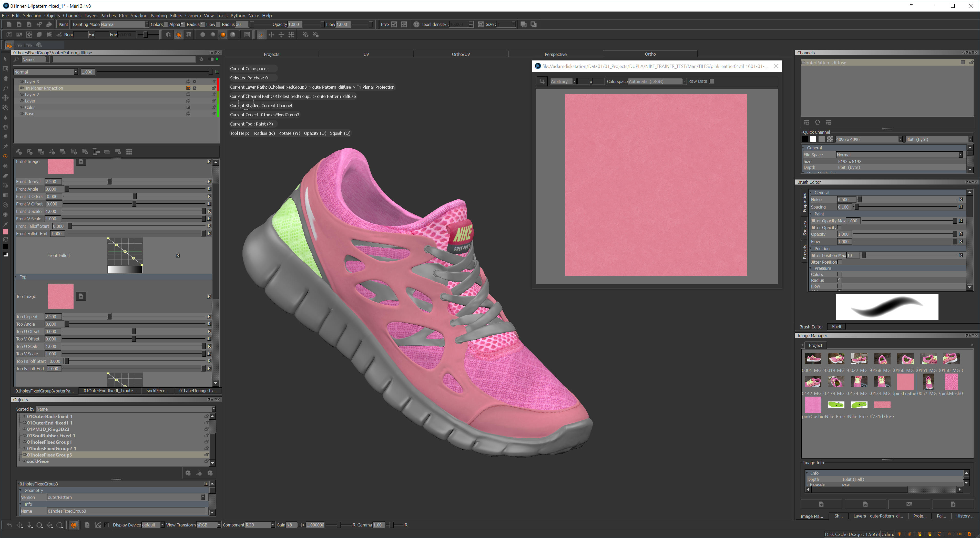Choose the Pan hand tool
This screenshot has width=980, height=538.
pos(5,79)
